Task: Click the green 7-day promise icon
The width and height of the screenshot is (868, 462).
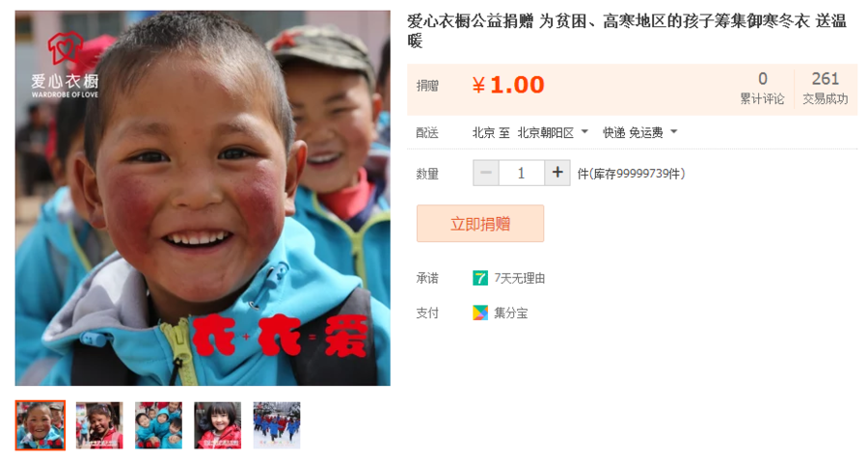Action: tap(480, 278)
